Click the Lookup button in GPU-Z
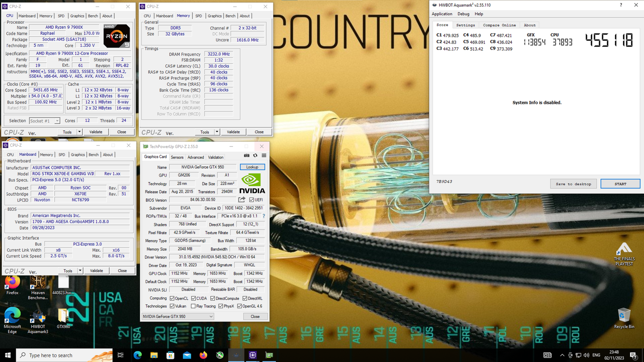The width and height of the screenshot is (644, 362). pos(252,167)
